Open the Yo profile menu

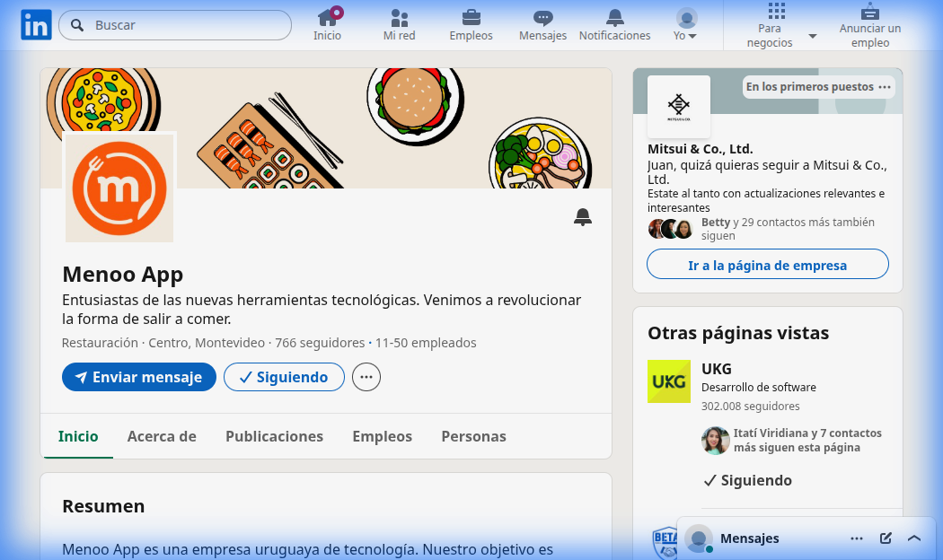[686, 24]
